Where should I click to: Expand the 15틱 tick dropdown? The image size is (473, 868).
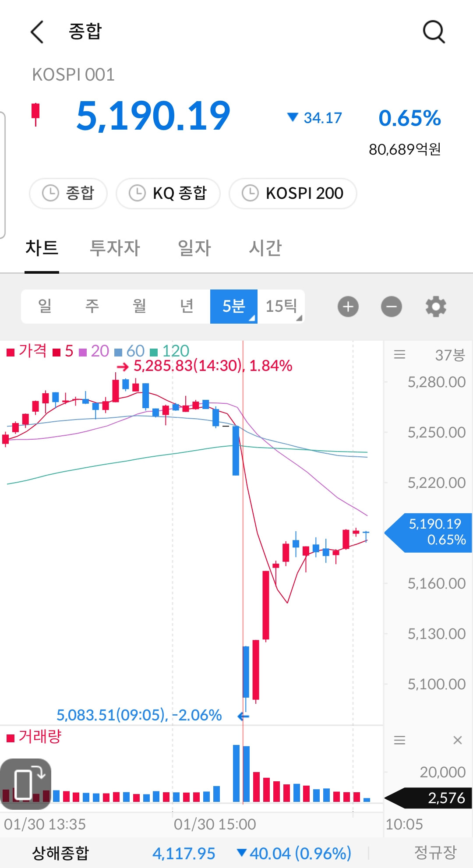281,307
